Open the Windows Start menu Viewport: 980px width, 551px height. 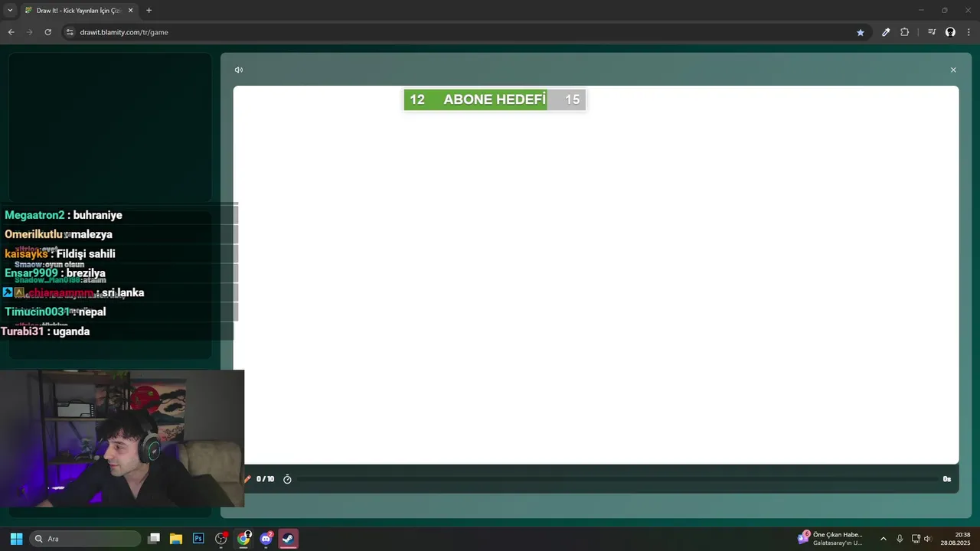pos(16,539)
